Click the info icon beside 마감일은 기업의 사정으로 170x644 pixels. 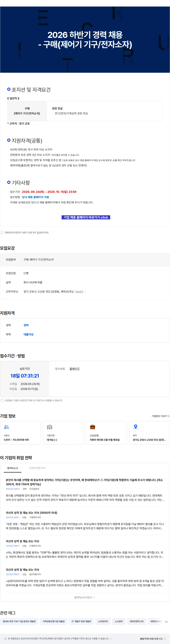(2, 401)
